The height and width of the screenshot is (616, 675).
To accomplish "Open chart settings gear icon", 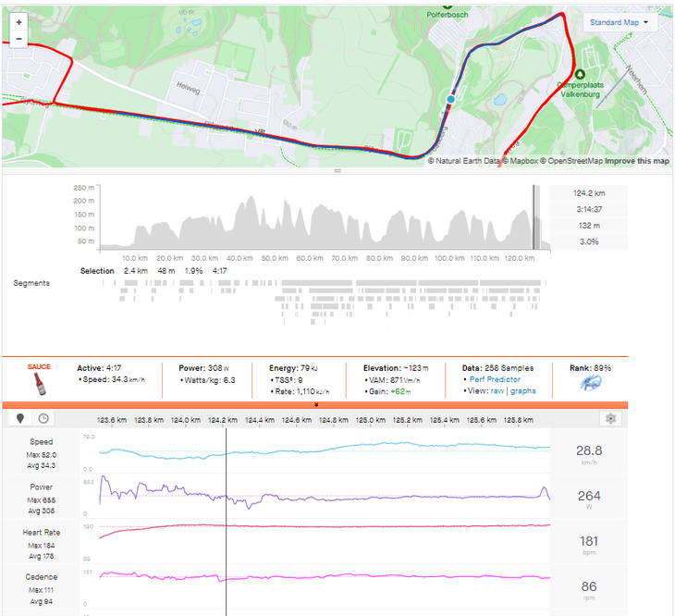I will (610, 418).
